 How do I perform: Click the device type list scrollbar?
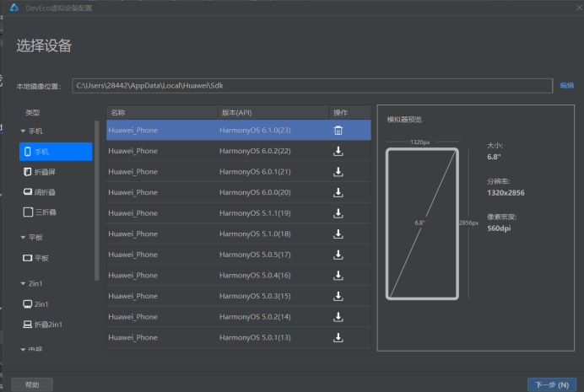pos(97,201)
